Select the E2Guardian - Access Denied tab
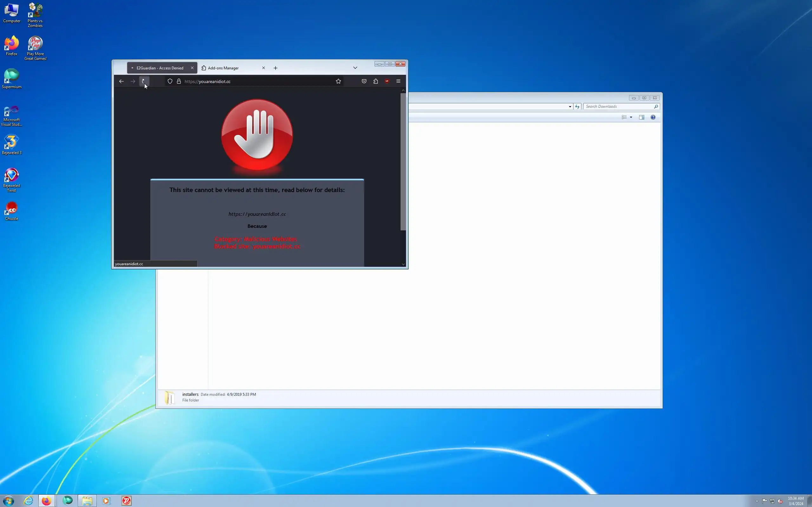812x507 pixels. (159, 68)
